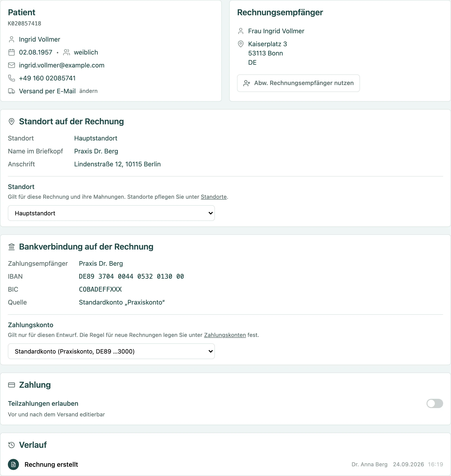
Task: Open the Zahlungskonten settings link
Action: point(225,335)
